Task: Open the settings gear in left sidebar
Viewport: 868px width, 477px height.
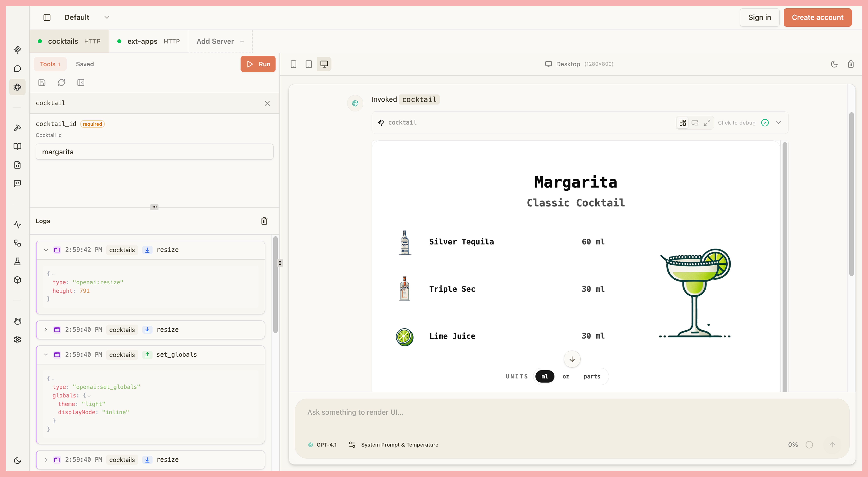Action: pos(17,339)
